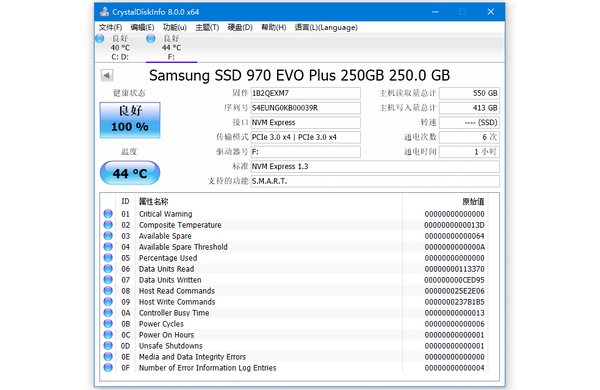This screenshot has width=600, height=390.
Task: Select the Power Cycles attribute name
Action: (x=161, y=324)
